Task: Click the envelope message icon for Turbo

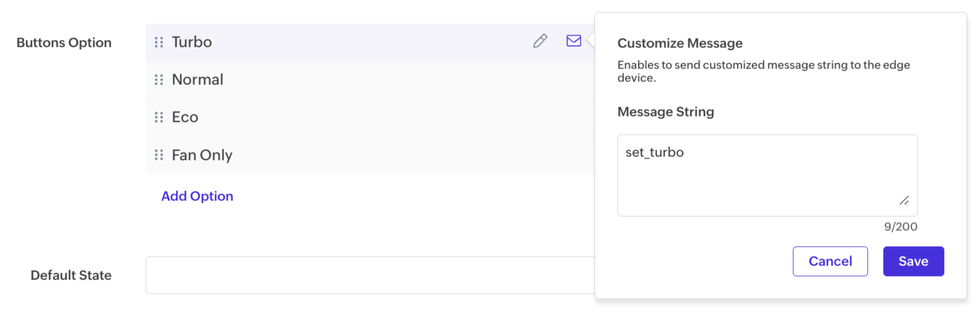Action: coord(574,40)
